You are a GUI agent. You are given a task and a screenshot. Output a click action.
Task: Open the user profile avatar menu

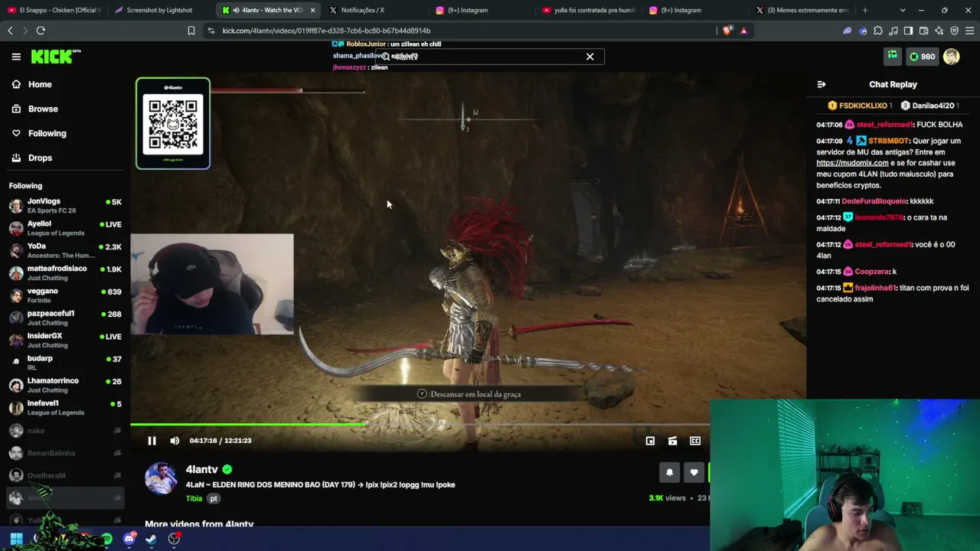click(952, 57)
